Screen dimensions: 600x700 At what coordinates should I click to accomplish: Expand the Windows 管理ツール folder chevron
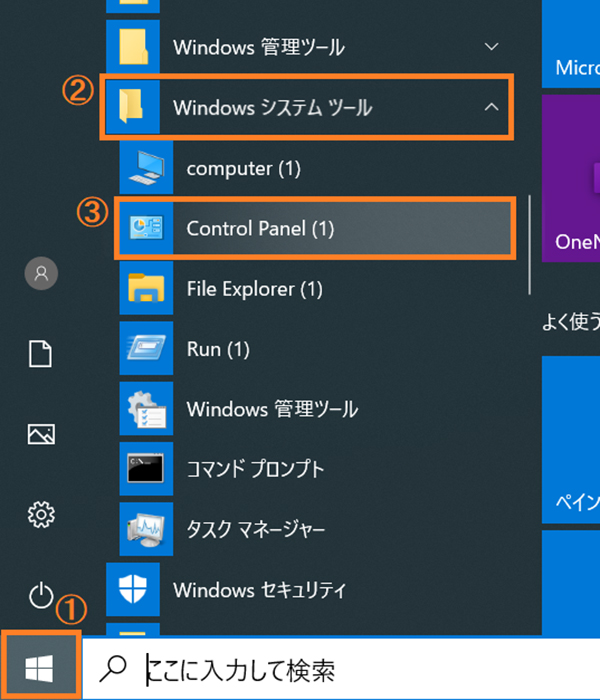click(490, 47)
